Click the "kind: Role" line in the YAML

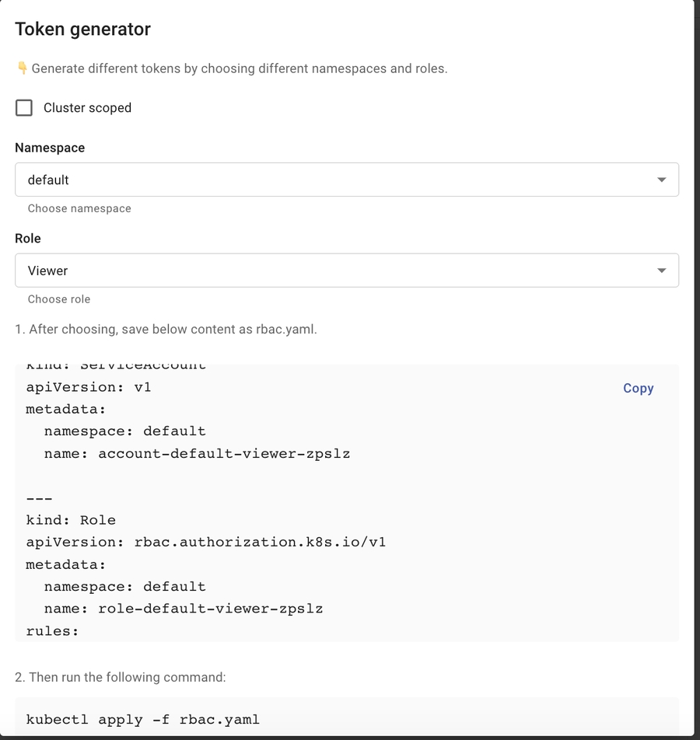click(71, 520)
